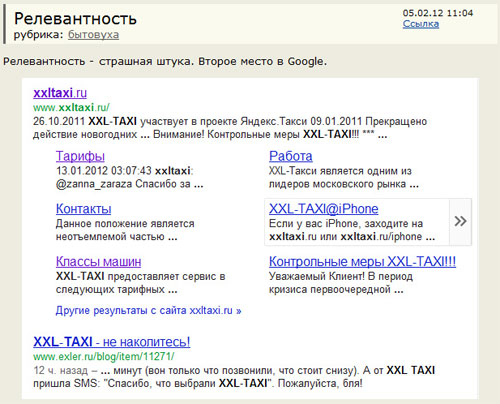The image size is (500, 404).
Task: Click snippet 'Уважаемый Клиент! В период'
Action: click(x=341, y=276)
